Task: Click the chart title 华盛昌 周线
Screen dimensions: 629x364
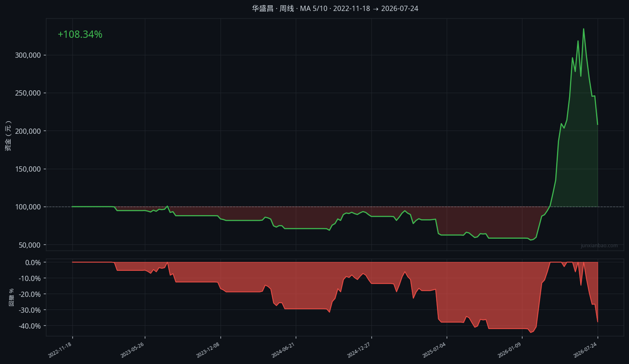Action: pos(273,9)
